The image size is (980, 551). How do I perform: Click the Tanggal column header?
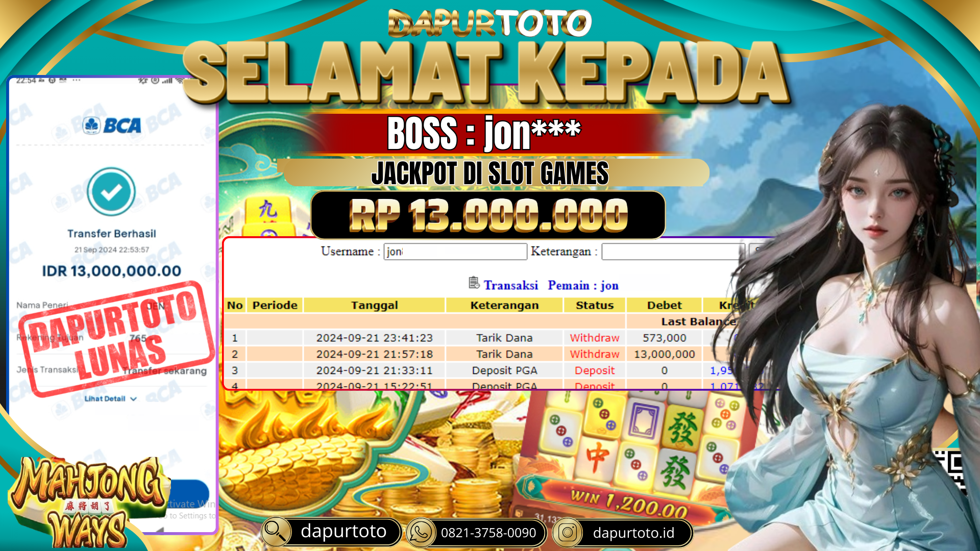coord(374,305)
